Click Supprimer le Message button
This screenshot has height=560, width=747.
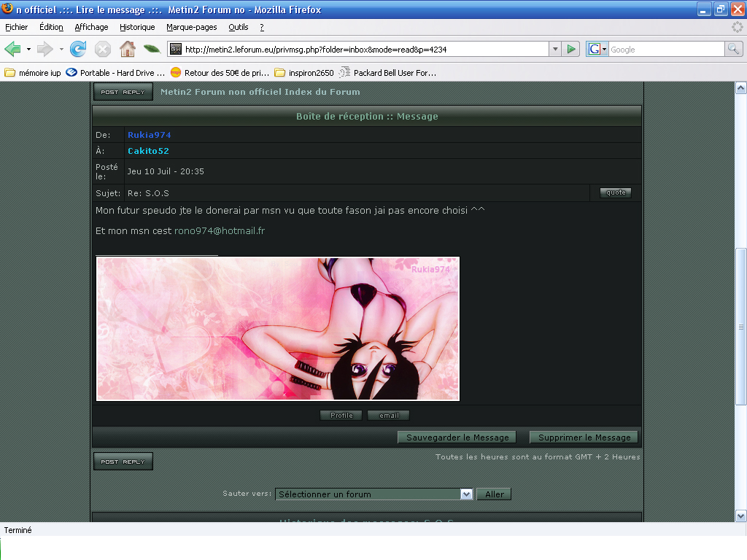584,437
